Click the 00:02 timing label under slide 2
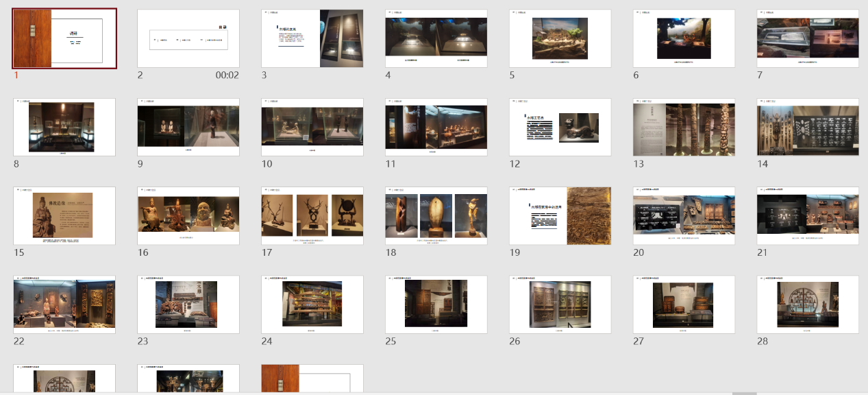The width and height of the screenshot is (868, 395). [x=227, y=75]
